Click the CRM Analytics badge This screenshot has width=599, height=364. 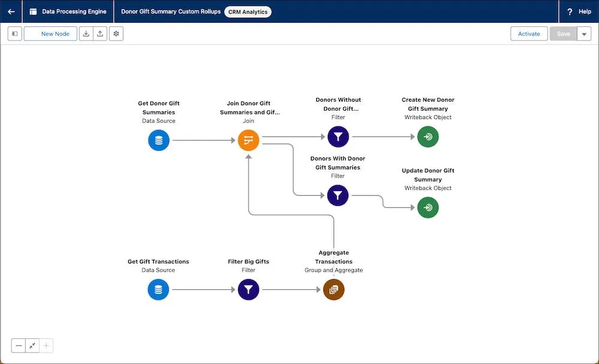coord(248,12)
